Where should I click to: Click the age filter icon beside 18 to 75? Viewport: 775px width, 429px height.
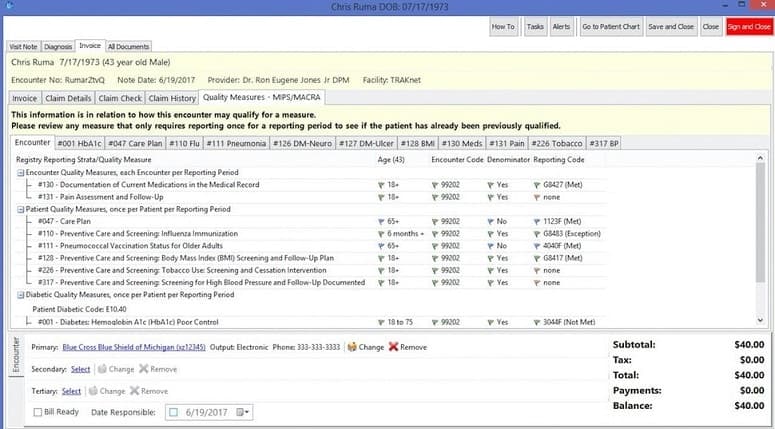(x=381, y=322)
